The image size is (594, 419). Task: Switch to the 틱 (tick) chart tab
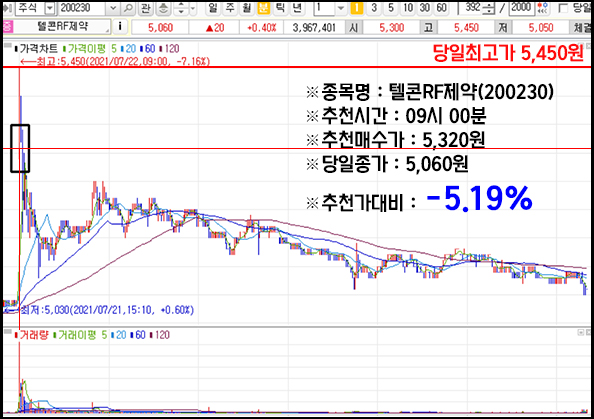point(280,8)
